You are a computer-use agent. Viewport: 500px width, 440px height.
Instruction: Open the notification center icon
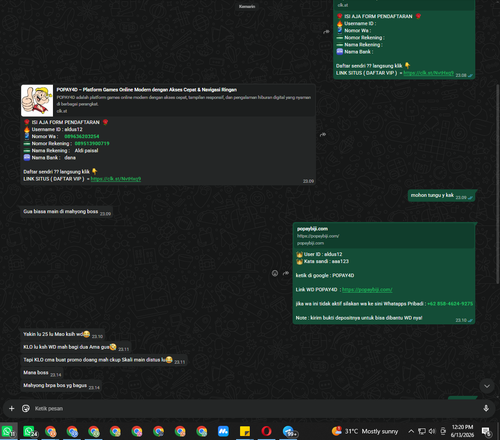pyautogui.click(x=487, y=432)
